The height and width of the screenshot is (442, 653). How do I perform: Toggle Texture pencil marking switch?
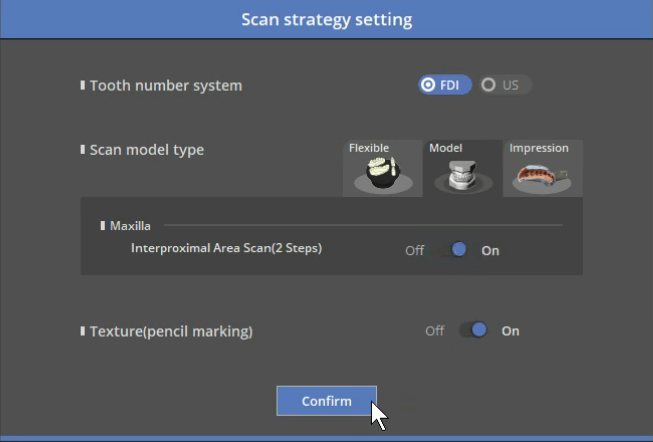point(473,330)
